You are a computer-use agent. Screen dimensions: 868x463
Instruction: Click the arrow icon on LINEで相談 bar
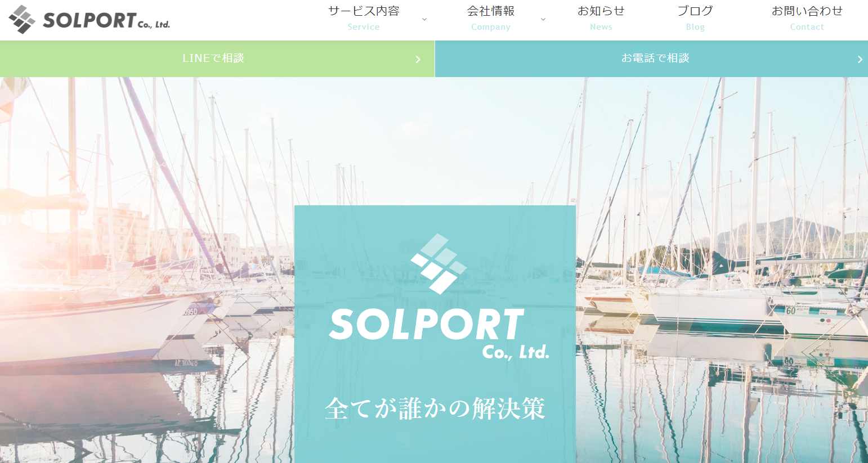[418, 59]
